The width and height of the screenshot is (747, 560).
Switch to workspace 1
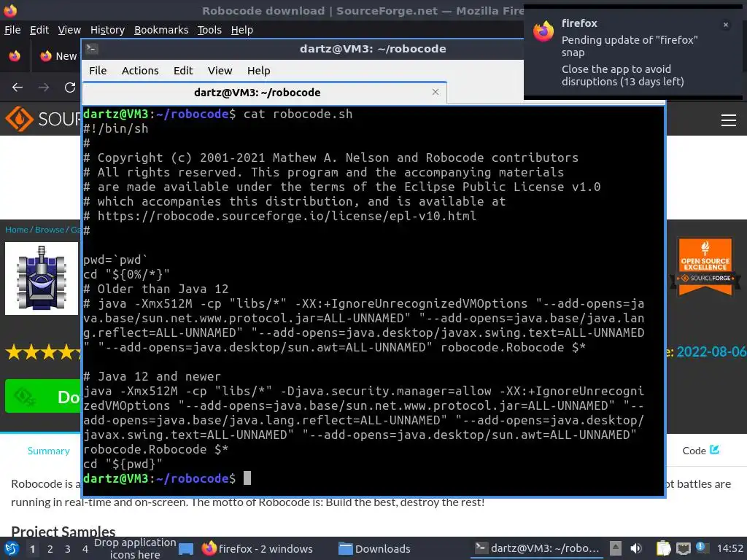(32, 549)
